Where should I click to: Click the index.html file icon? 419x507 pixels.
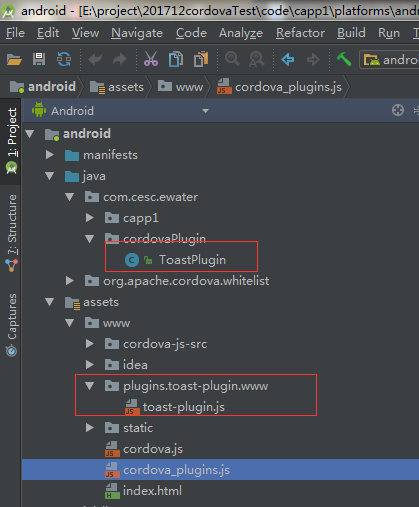[112, 491]
